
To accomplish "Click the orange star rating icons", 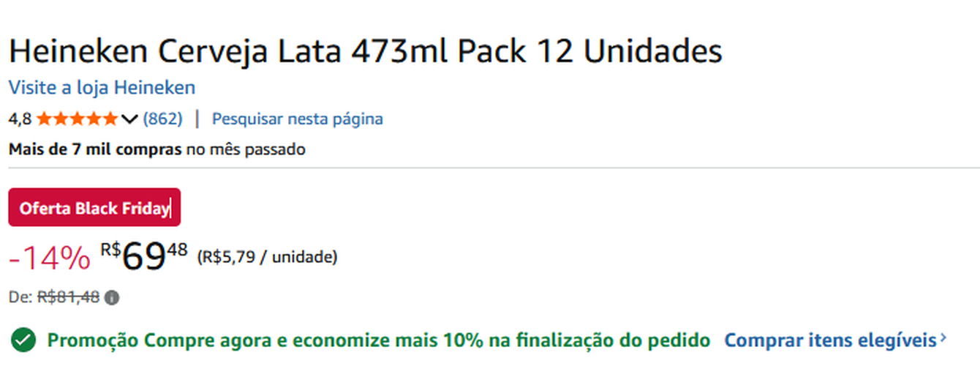I will pyautogui.click(x=77, y=119).
